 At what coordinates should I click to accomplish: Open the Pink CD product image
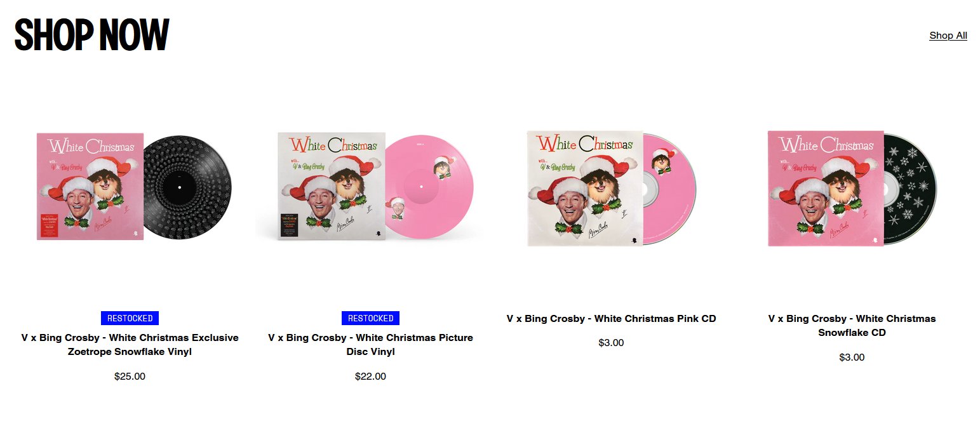pyautogui.click(x=611, y=187)
